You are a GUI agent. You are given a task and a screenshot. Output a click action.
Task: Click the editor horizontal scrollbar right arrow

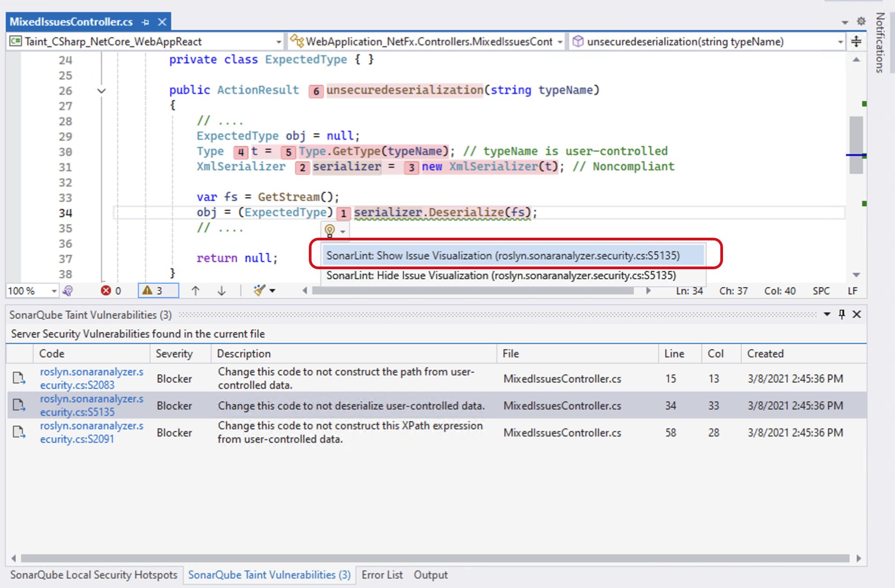pos(648,291)
